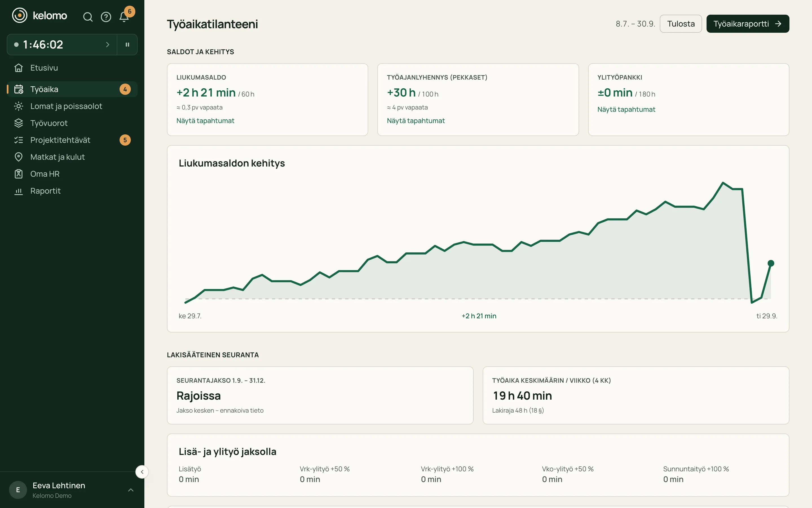Image resolution: width=812 pixels, height=508 pixels.
Task: Click the Sunnuntaityö +100 % label
Action: [x=696, y=469]
